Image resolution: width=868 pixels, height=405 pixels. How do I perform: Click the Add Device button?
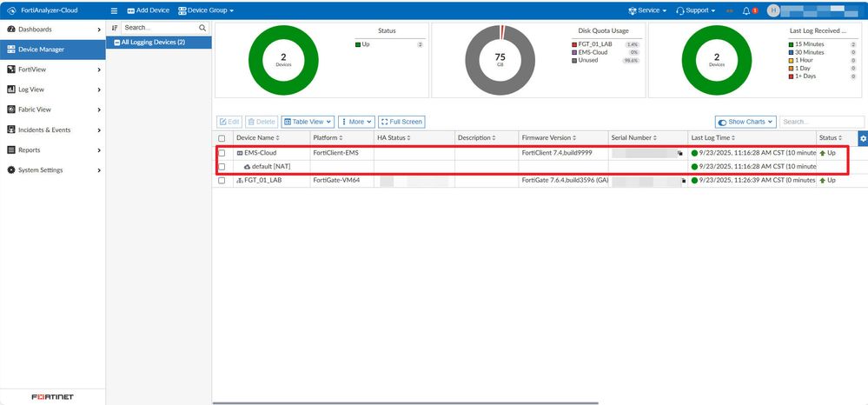[x=147, y=10]
